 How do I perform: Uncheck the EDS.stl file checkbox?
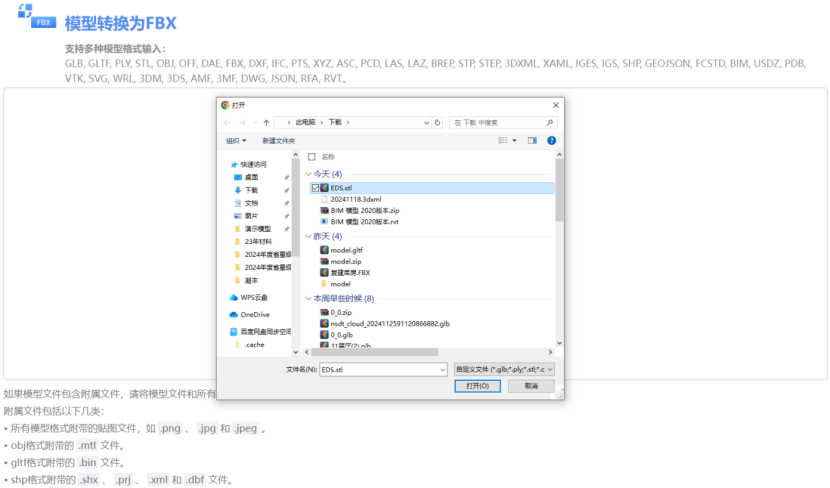click(315, 187)
